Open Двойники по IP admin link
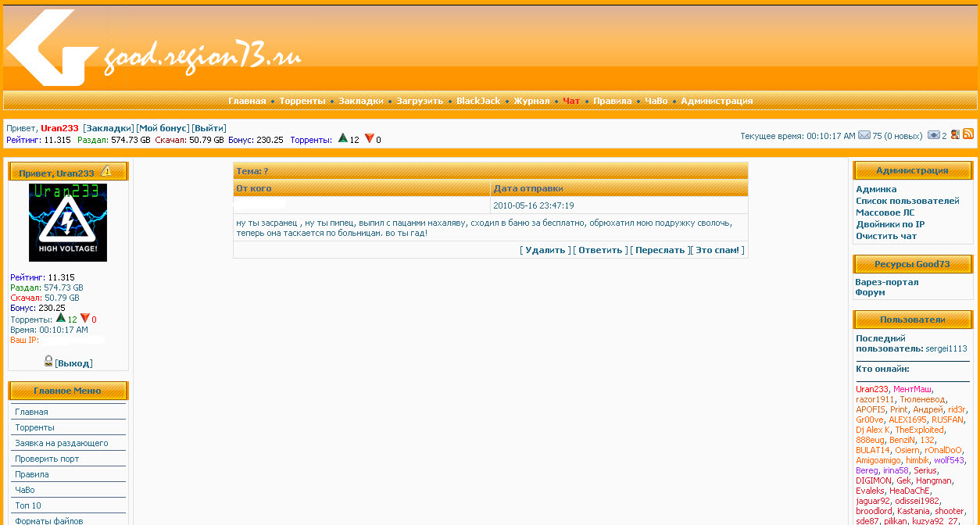This screenshot has height=525, width=980. 890,224
